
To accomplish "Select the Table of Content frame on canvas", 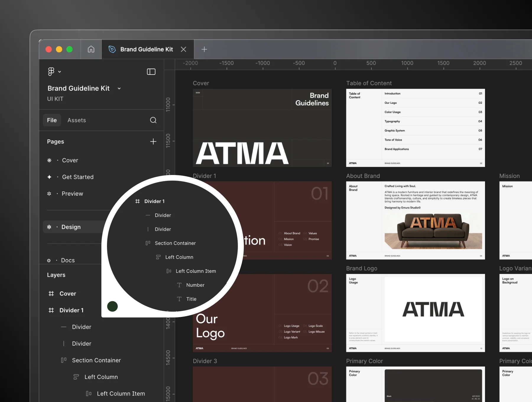I will click(416, 128).
